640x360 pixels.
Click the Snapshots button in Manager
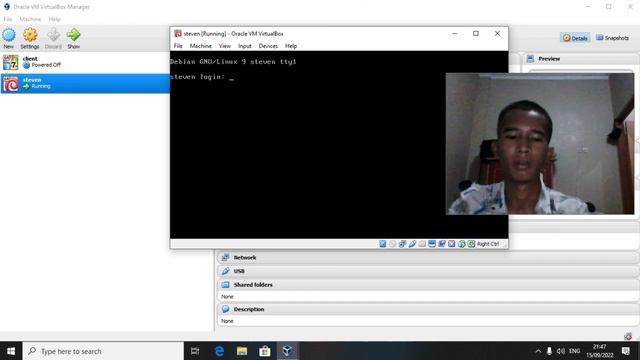pyautogui.click(x=612, y=38)
